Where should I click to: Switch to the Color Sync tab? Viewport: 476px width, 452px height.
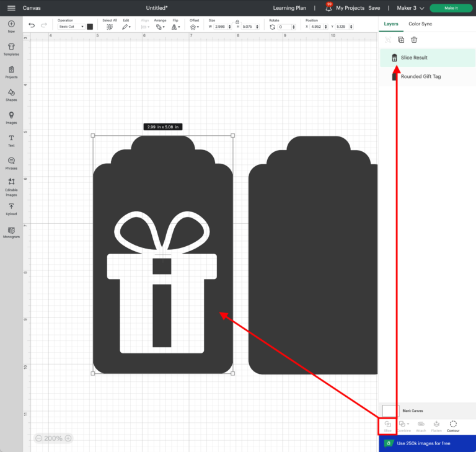point(420,24)
